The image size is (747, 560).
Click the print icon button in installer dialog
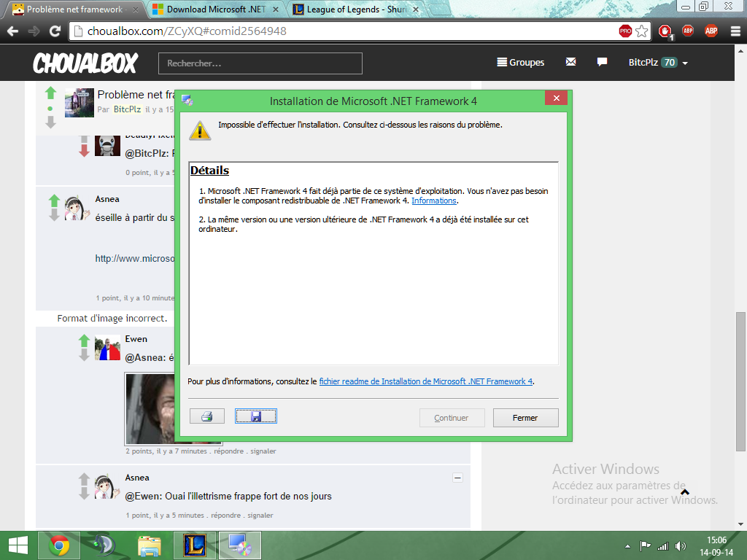[x=206, y=417]
